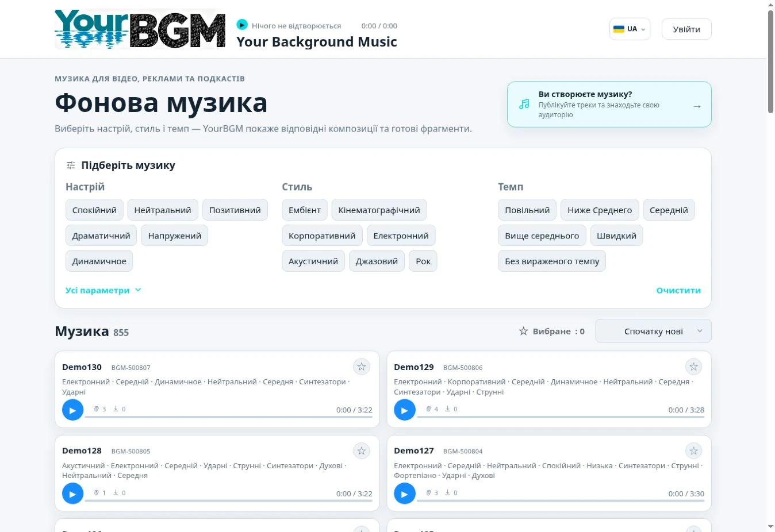Play the Demo127 track

[x=405, y=494]
